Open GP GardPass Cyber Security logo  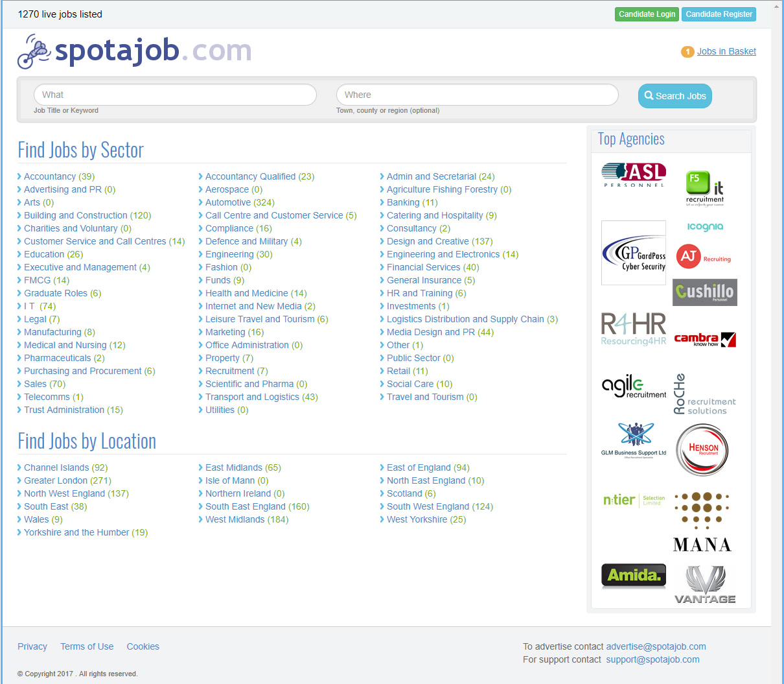(x=634, y=253)
